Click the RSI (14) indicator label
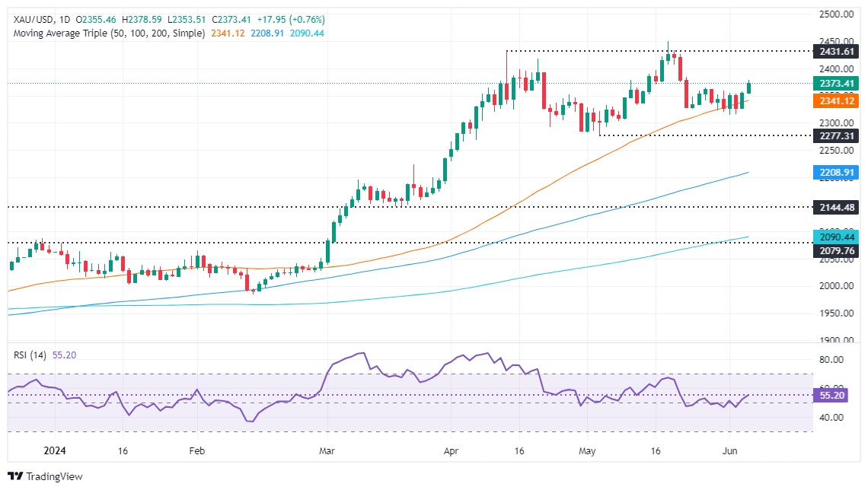The image size is (868, 490). (30, 355)
